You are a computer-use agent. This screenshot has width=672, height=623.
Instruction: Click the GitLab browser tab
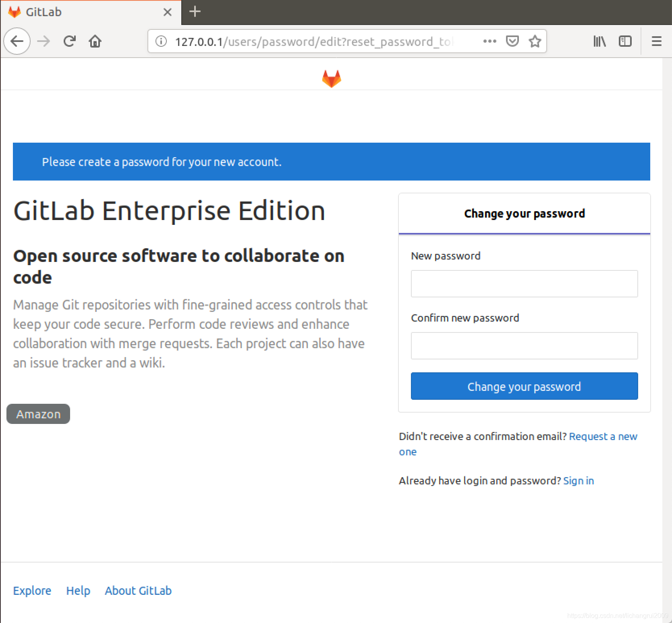pyautogui.click(x=60, y=12)
